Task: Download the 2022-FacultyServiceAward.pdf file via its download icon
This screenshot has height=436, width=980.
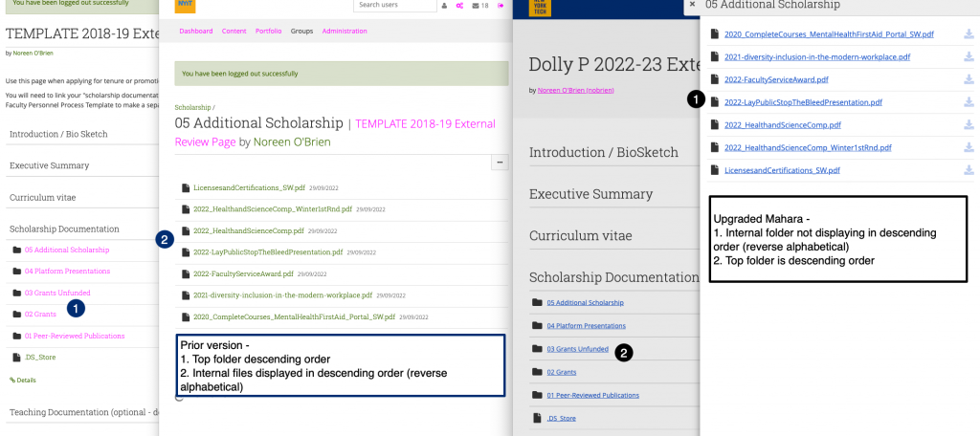Action: point(969,79)
